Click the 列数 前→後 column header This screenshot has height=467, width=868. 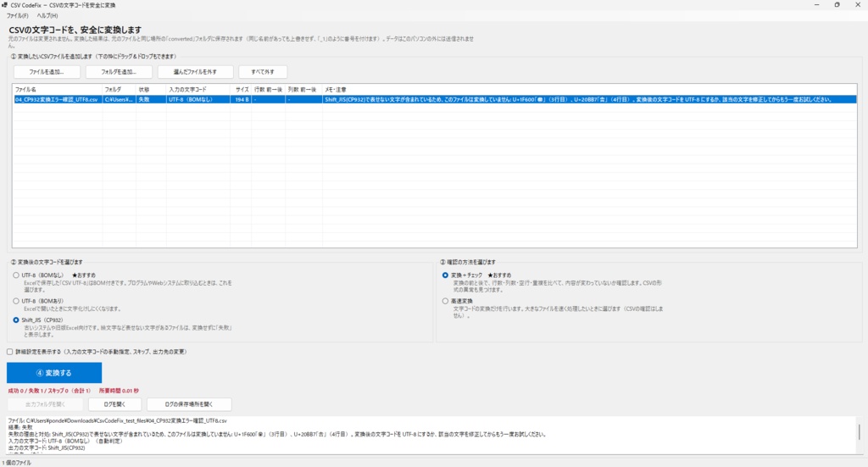(x=304, y=90)
